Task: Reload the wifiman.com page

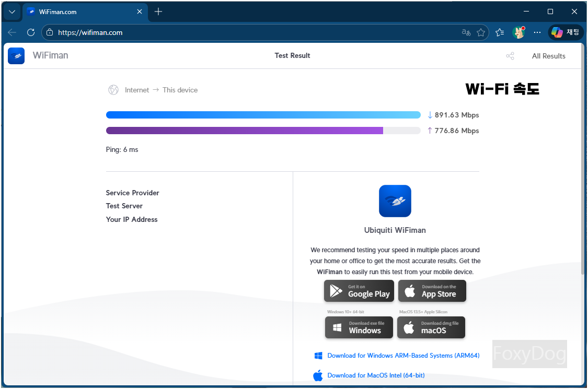Action: (31, 32)
